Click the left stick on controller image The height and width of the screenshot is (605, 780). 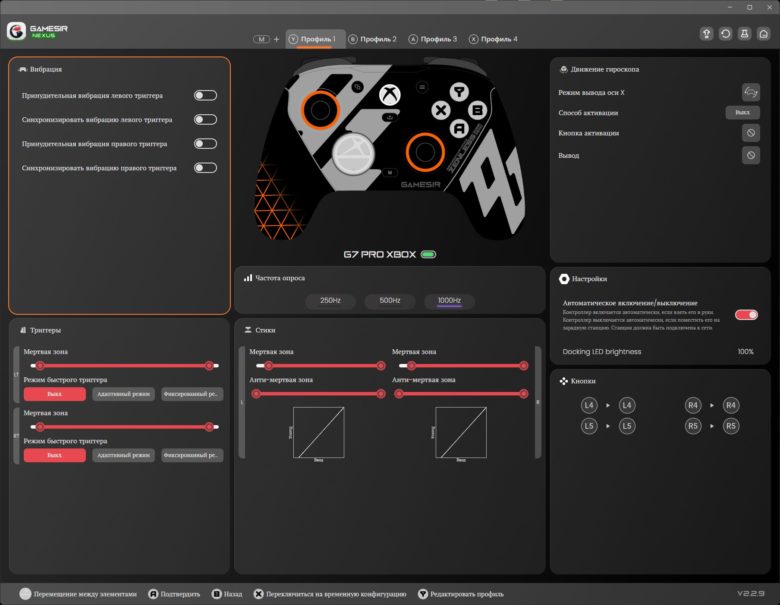(320, 109)
